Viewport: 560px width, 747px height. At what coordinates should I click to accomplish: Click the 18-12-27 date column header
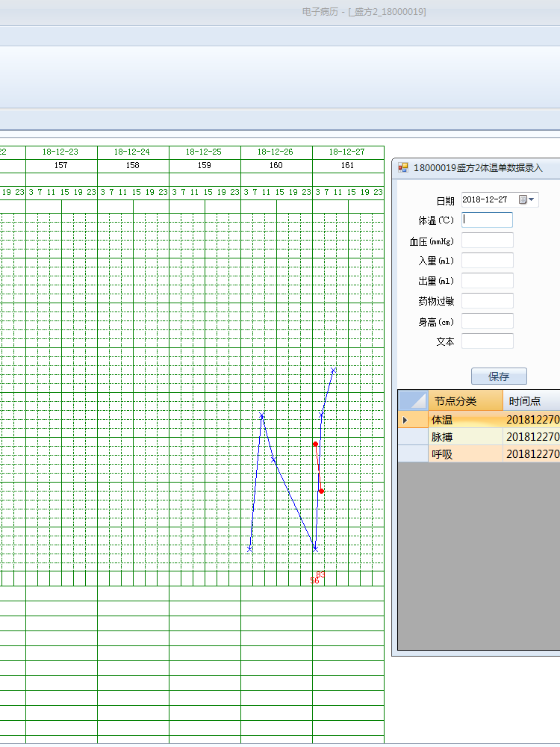[347, 152]
